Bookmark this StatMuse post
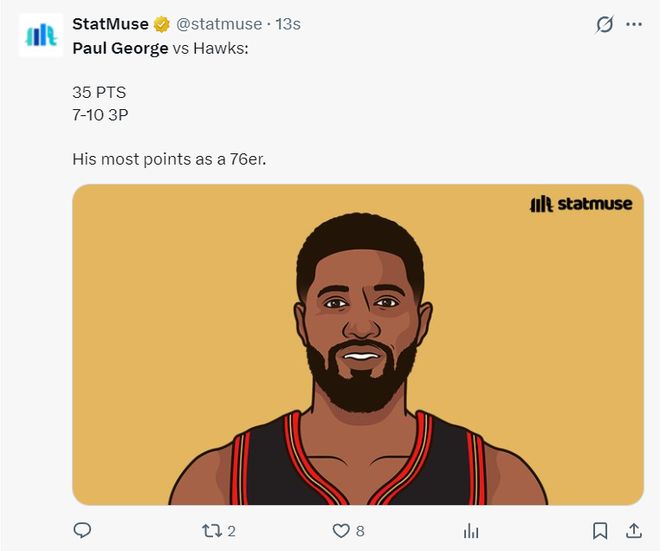 point(599,530)
